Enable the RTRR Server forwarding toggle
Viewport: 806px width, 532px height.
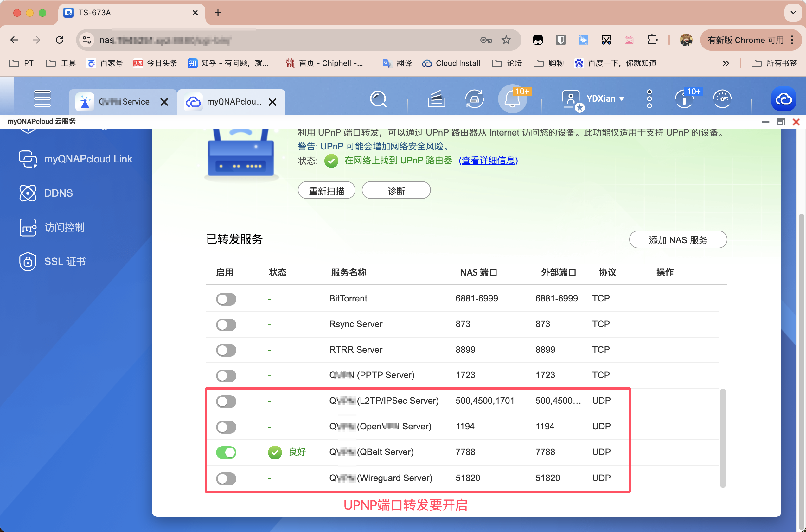[x=226, y=350]
